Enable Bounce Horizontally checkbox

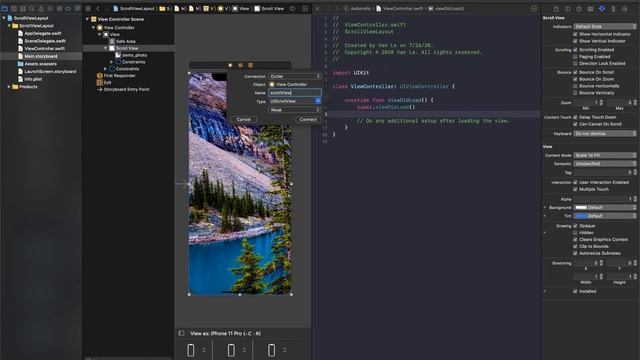(x=575, y=86)
